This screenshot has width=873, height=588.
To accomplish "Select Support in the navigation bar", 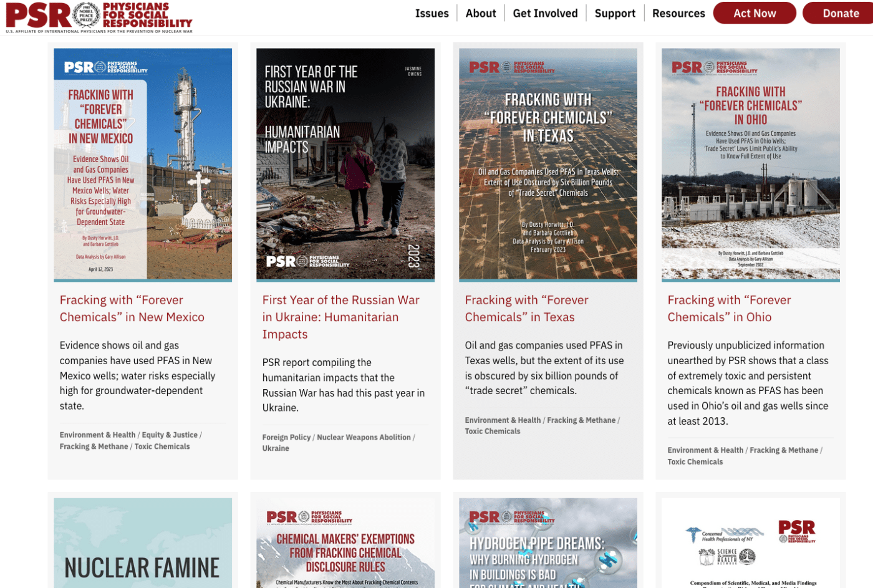I will (x=615, y=13).
